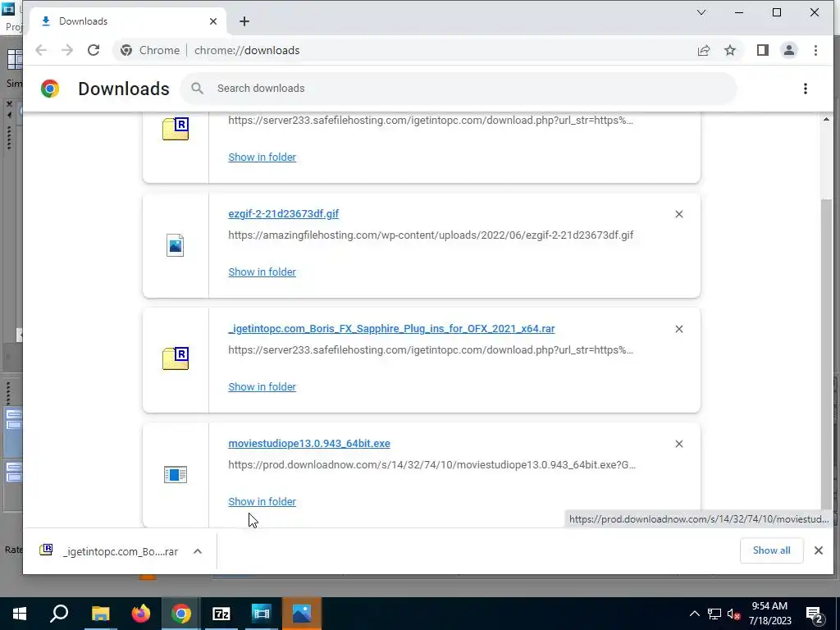Open ezgif-2-21d23673df.gif file link
Viewport: 840px width, 630px height.
pos(283,214)
